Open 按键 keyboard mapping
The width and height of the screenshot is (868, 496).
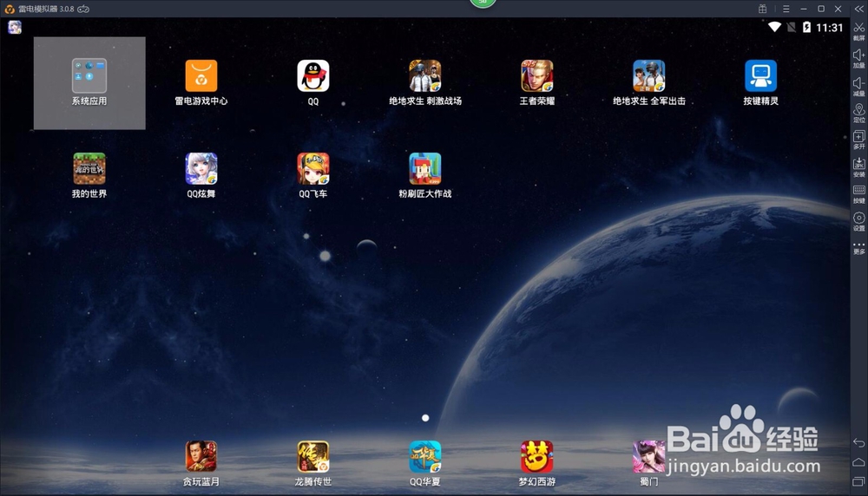pos(858,194)
